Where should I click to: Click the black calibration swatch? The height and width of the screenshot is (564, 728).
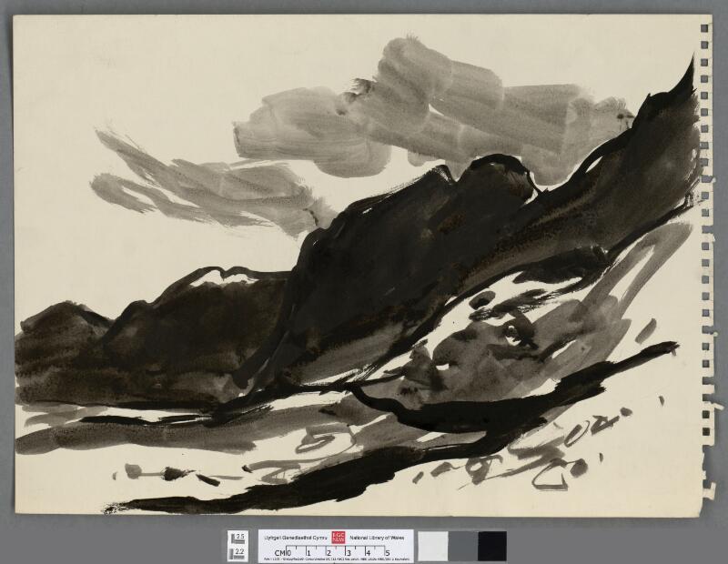(492, 547)
